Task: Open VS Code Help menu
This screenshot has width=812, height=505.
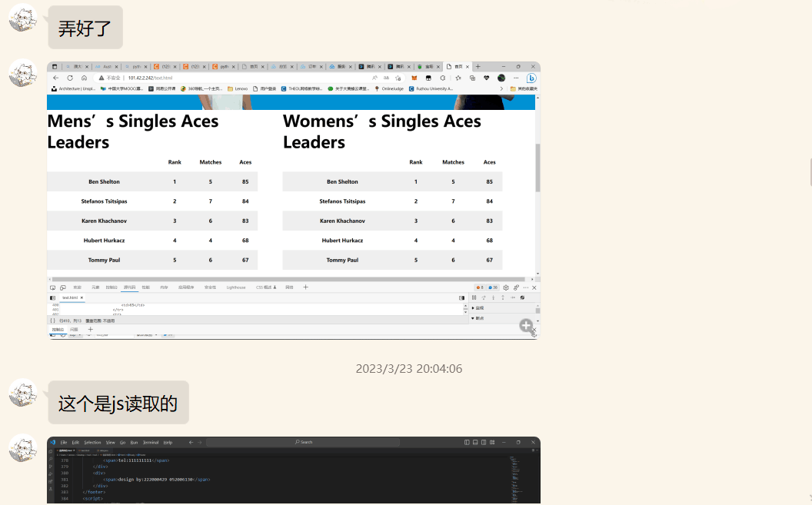Action: tap(168, 443)
